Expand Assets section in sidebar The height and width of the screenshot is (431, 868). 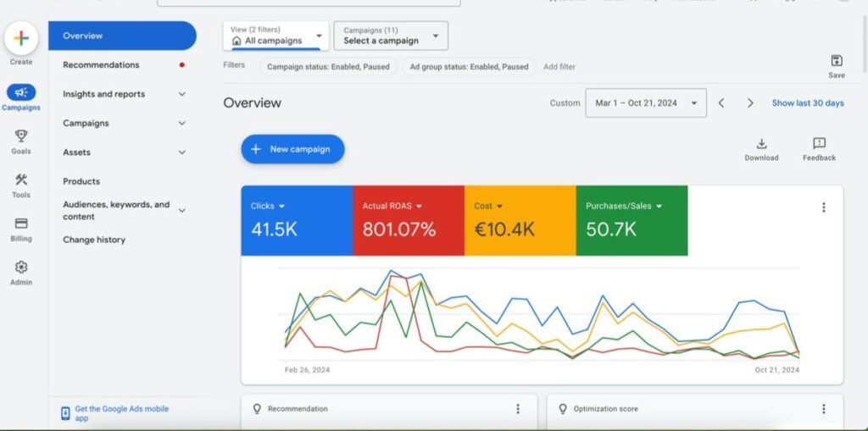click(x=181, y=152)
